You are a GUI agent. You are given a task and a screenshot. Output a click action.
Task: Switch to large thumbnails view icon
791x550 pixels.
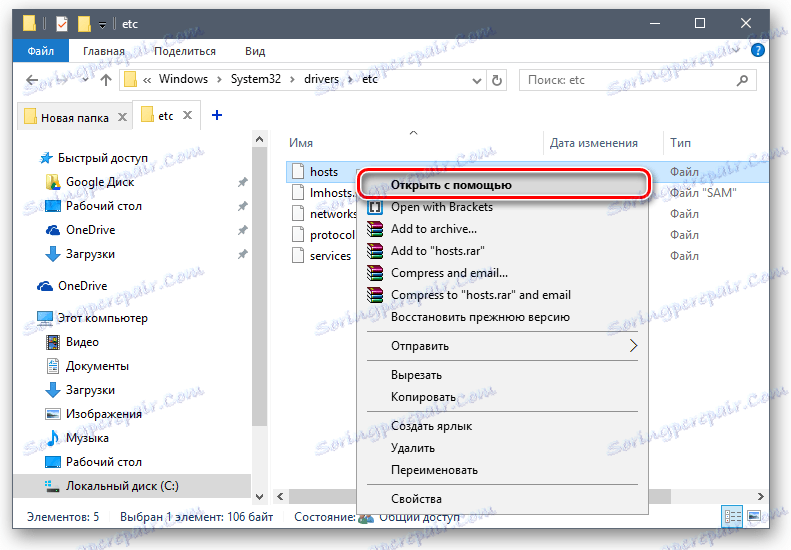coord(754,517)
